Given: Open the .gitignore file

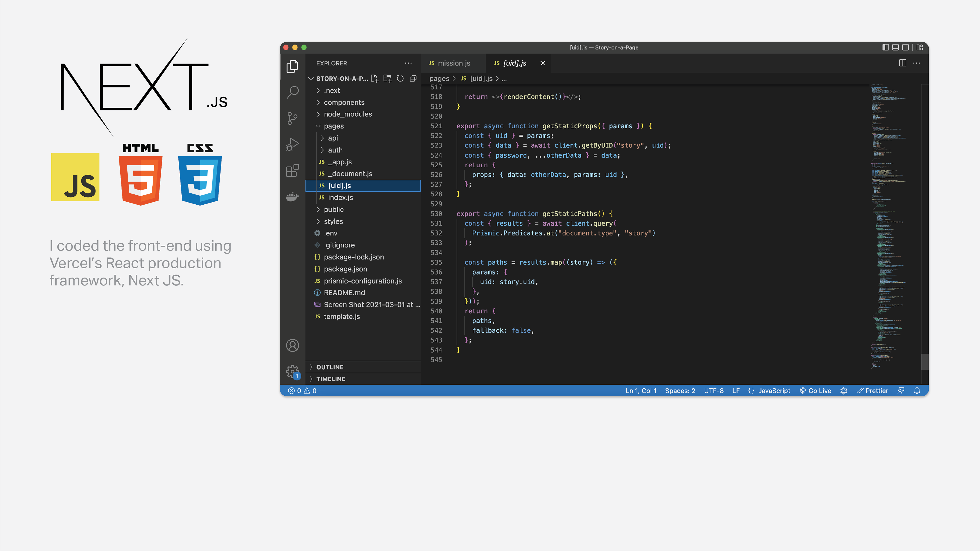Looking at the screenshot, I should tap(363, 245).
